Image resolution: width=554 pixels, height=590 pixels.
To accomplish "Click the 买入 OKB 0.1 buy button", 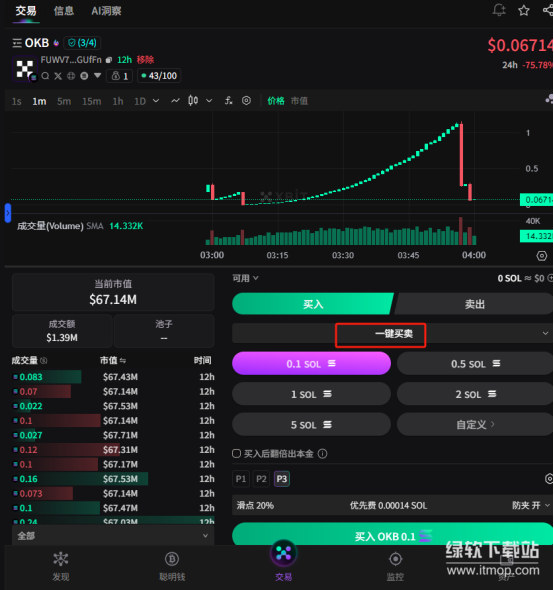I will [392, 534].
